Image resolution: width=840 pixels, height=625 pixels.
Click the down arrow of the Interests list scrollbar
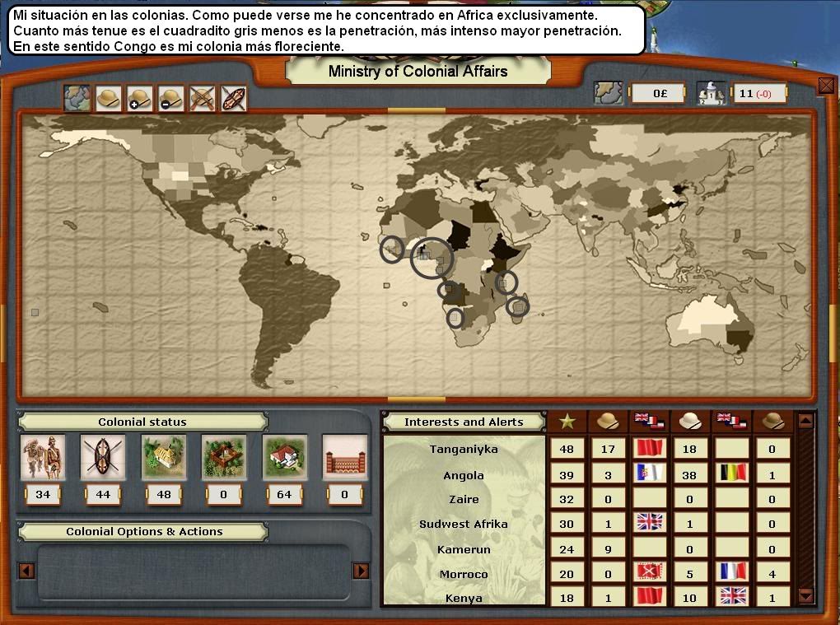(805, 595)
